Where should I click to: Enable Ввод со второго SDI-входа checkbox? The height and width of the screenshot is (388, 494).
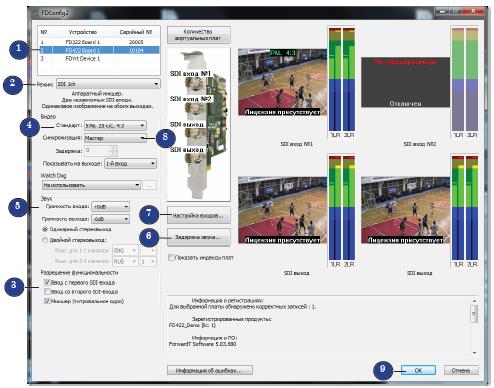(47, 292)
